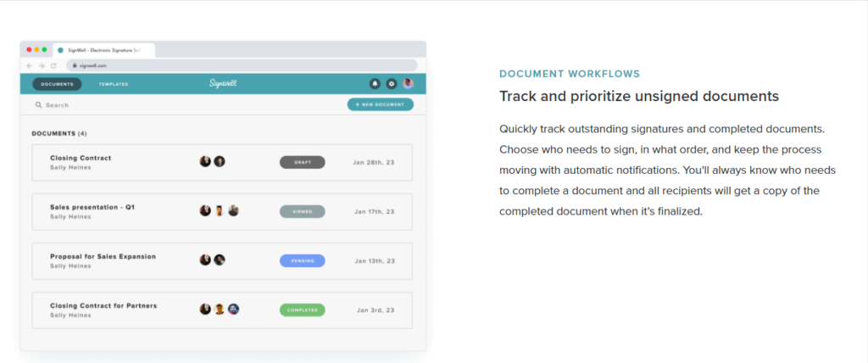
Task: Switch to the Templates tab
Action: click(x=114, y=84)
